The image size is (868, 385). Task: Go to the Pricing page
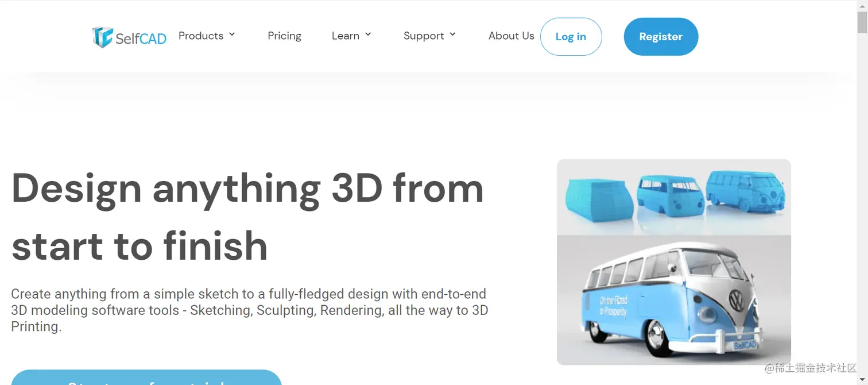click(x=284, y=36)
